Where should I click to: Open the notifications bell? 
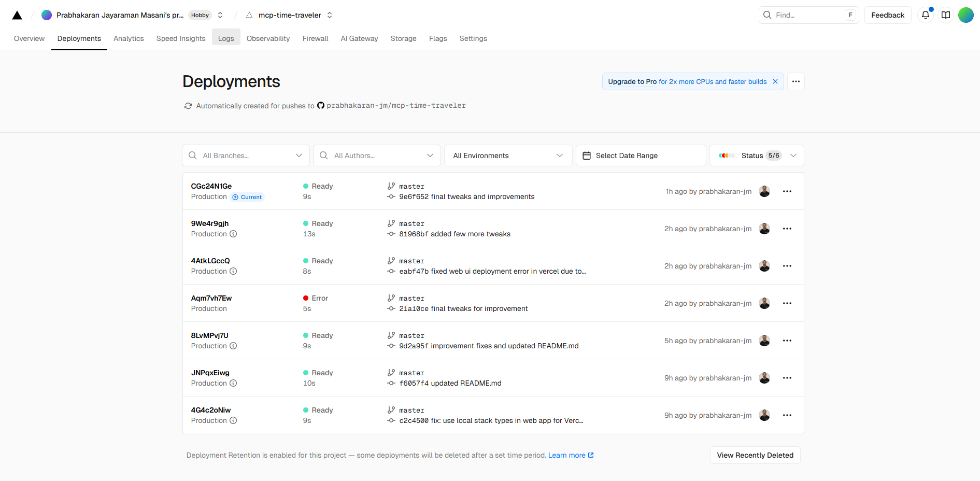pos(926,15)
